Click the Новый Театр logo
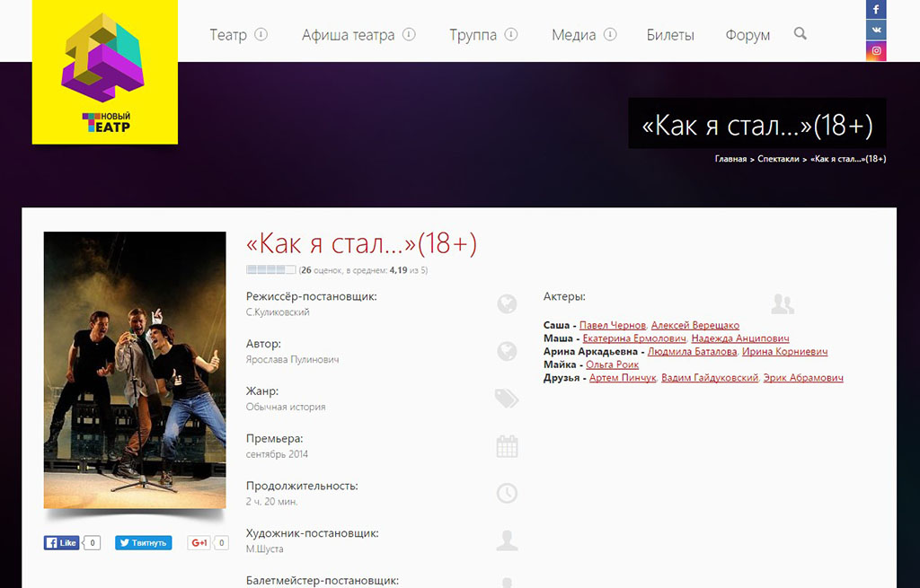This screenshot has height=588, width=920. tap(105, 72)
